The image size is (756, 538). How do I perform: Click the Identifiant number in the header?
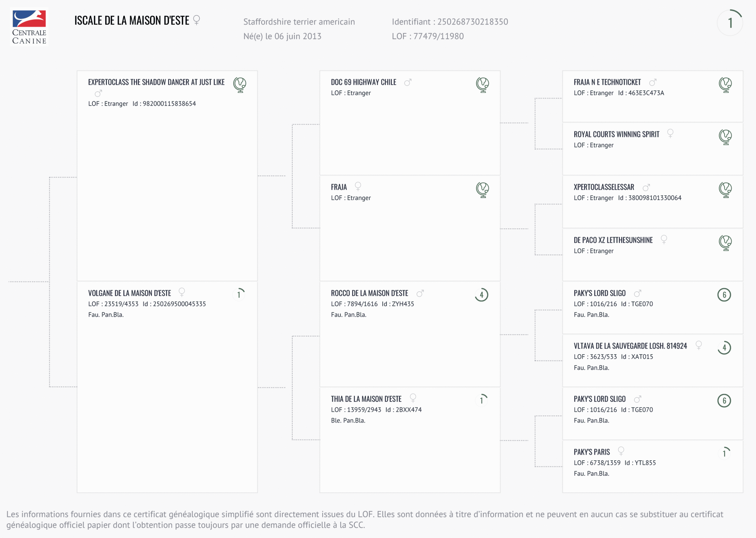[x=472, y=22]
